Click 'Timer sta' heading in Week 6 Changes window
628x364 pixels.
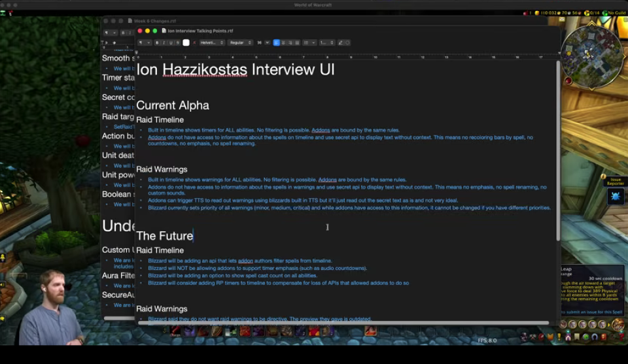tap(118, 78)
